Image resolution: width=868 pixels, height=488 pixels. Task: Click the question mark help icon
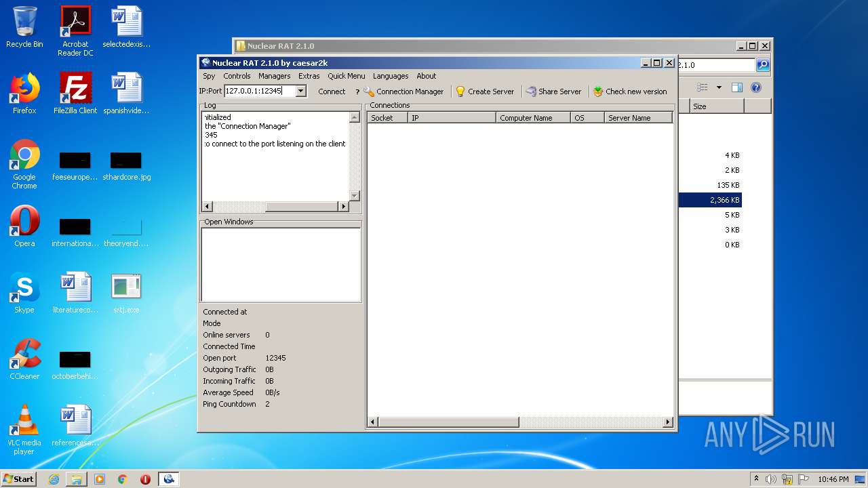(357, 91)
